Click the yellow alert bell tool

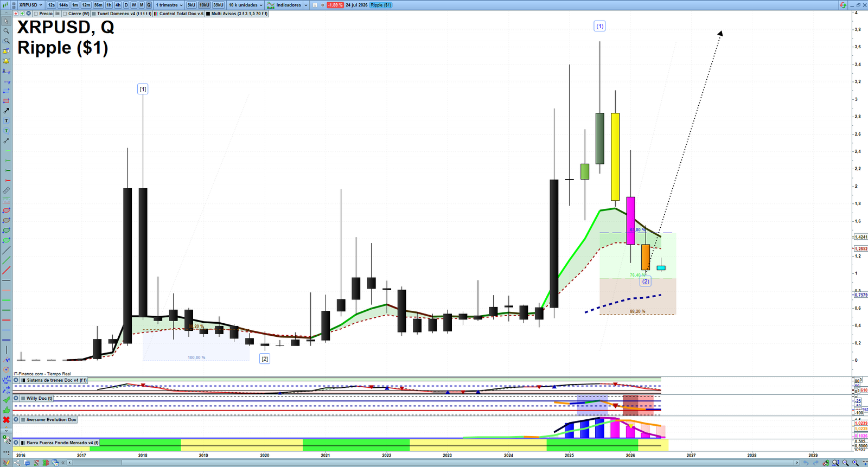7,61
